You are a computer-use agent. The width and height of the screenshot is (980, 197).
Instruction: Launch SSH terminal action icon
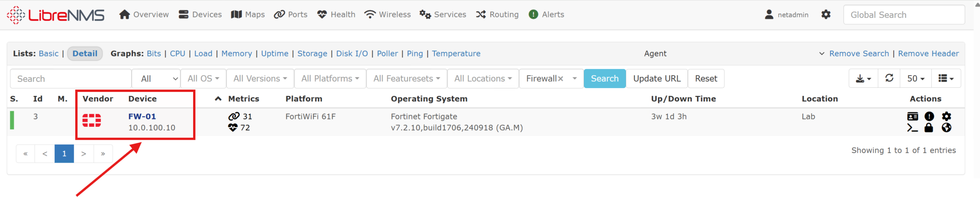(x=912, y=128)
